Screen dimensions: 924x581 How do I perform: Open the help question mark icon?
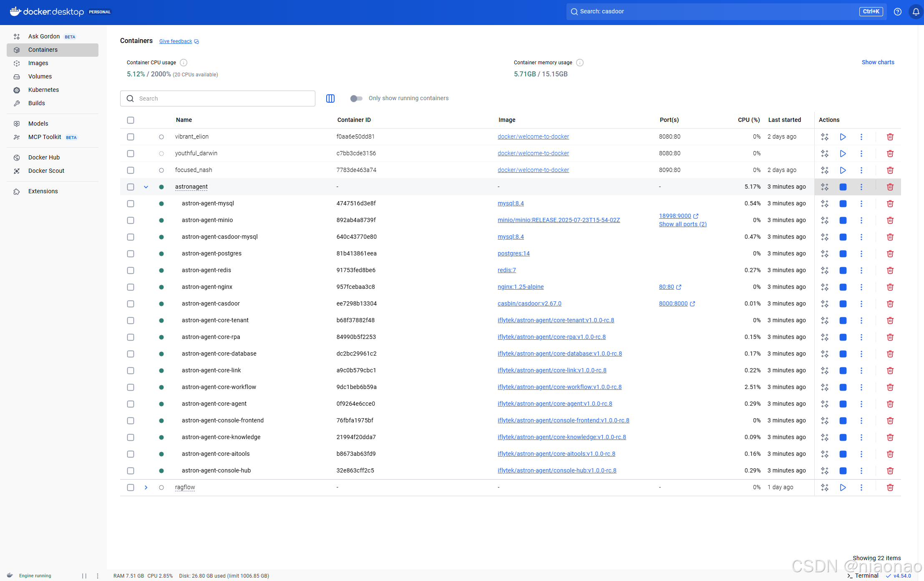tap(897, 12)
